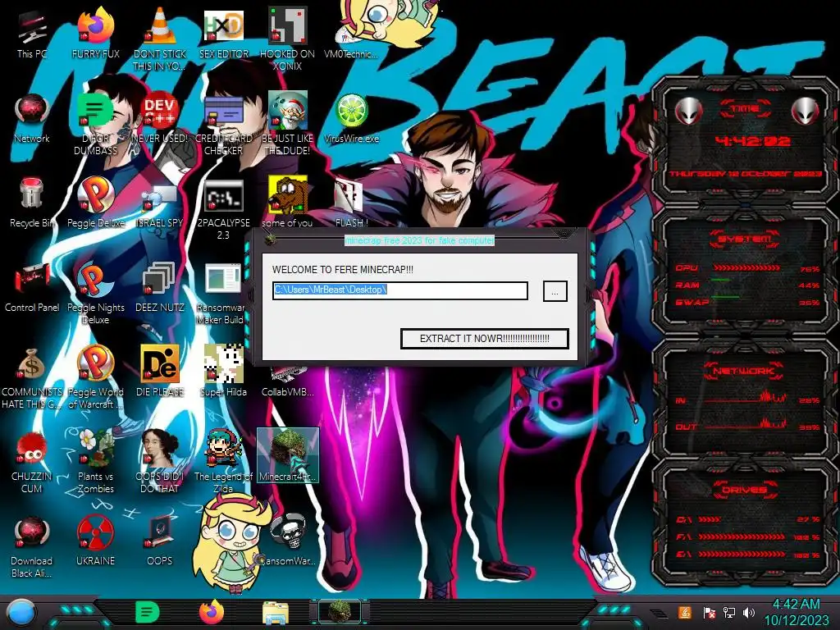
Task: Open 2PACALYPSE 2.3 console icon
Action: pos(223,208)
